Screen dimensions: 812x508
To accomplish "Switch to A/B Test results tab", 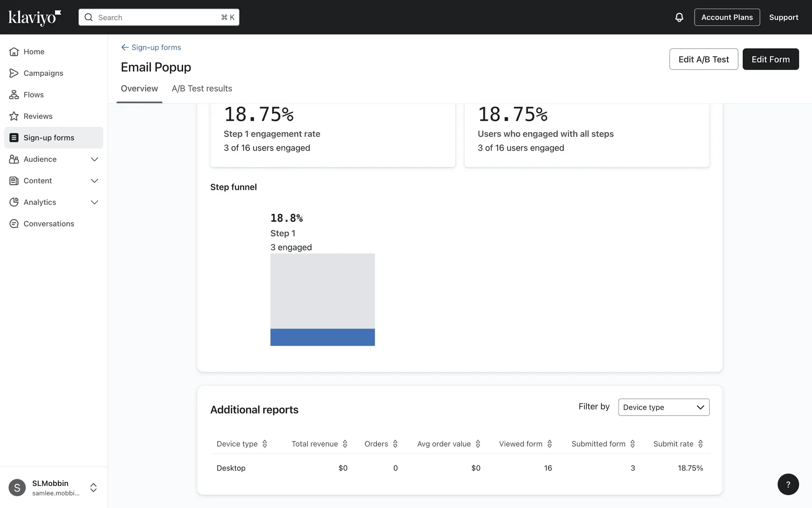I will pos(202,88).
